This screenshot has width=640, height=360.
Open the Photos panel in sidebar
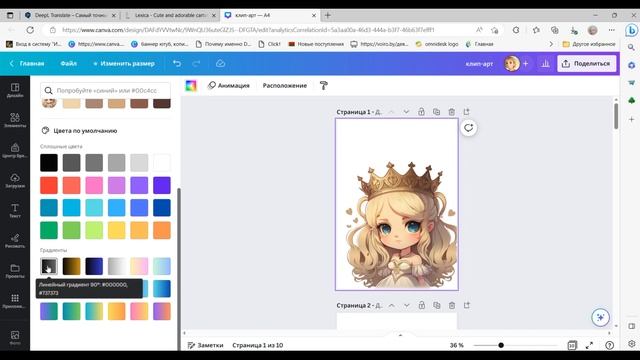click(15, 338)
